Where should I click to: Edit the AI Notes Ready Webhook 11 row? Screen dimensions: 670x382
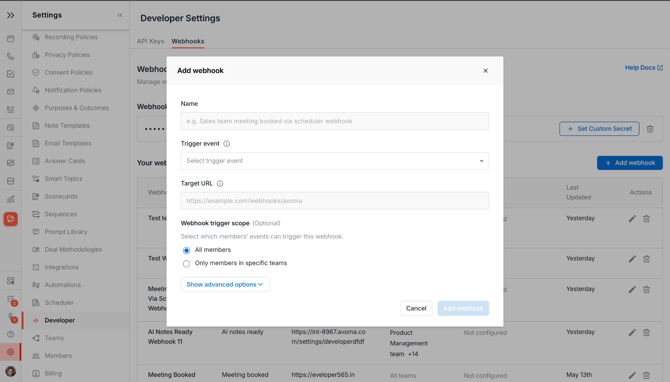point(632,332)
